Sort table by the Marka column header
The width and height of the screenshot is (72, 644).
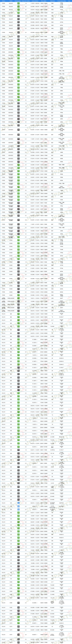3,1
